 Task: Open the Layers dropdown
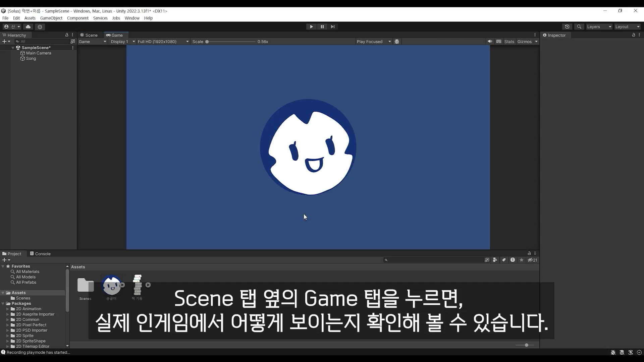pyautogui.click(x=599, y=27)
